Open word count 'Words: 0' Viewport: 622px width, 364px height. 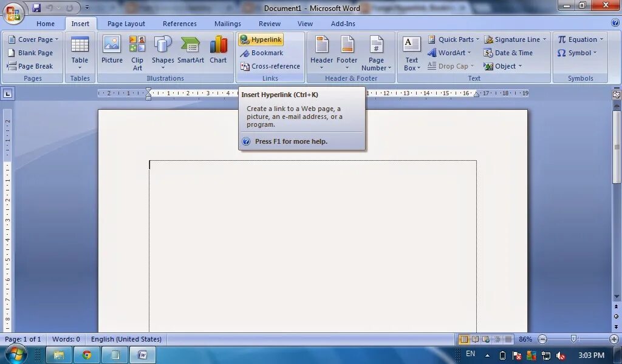coord(66,339)
